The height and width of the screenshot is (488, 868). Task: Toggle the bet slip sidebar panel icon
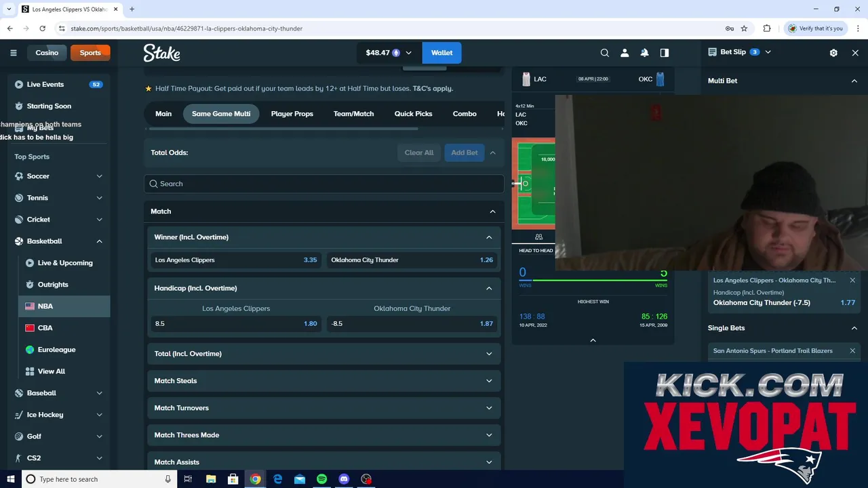(x=665, y=53)
